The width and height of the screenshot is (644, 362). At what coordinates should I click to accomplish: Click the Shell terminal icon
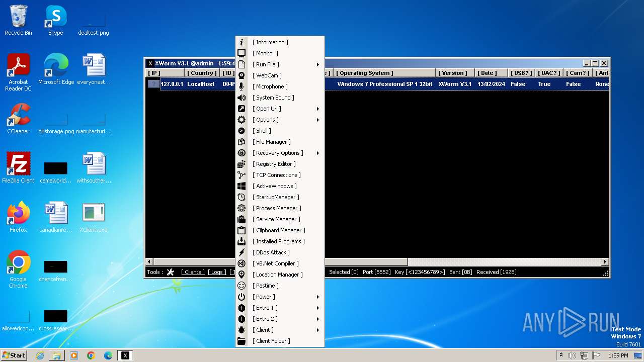pos(242,131)
